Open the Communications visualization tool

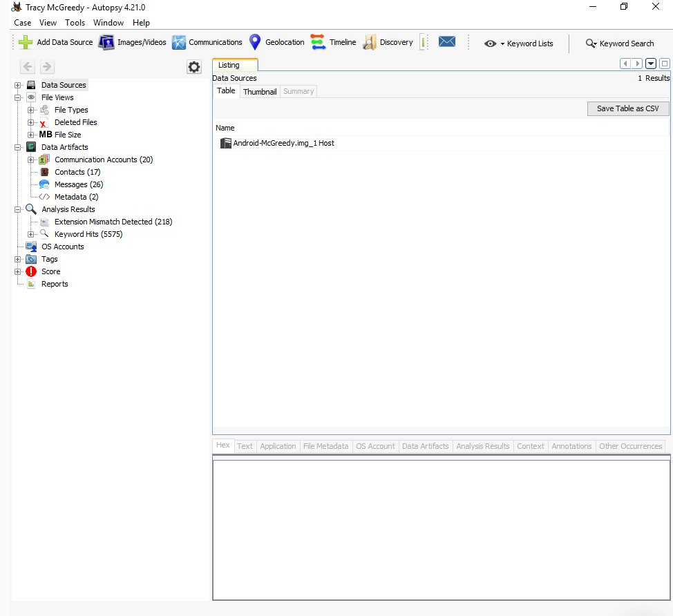[x=207, y=42]
